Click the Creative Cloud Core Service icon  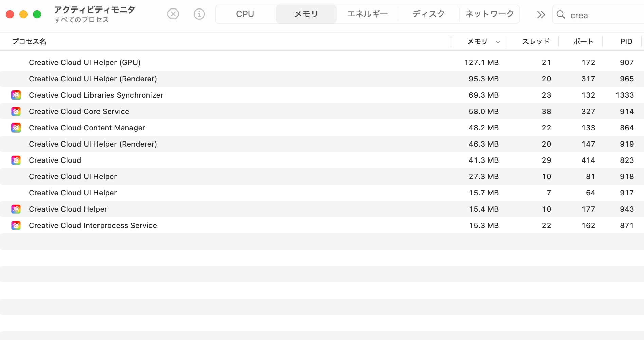click(16, 111)
